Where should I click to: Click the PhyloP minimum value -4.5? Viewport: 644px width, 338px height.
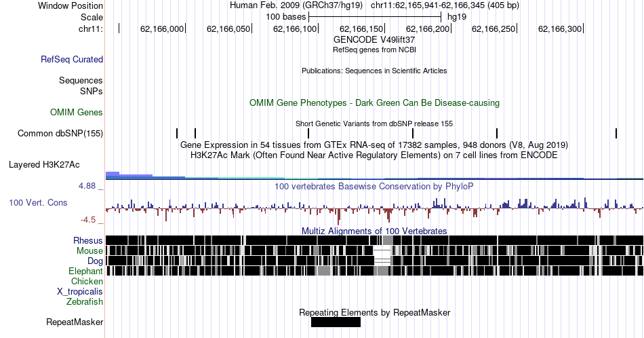[x=88, y=220]
